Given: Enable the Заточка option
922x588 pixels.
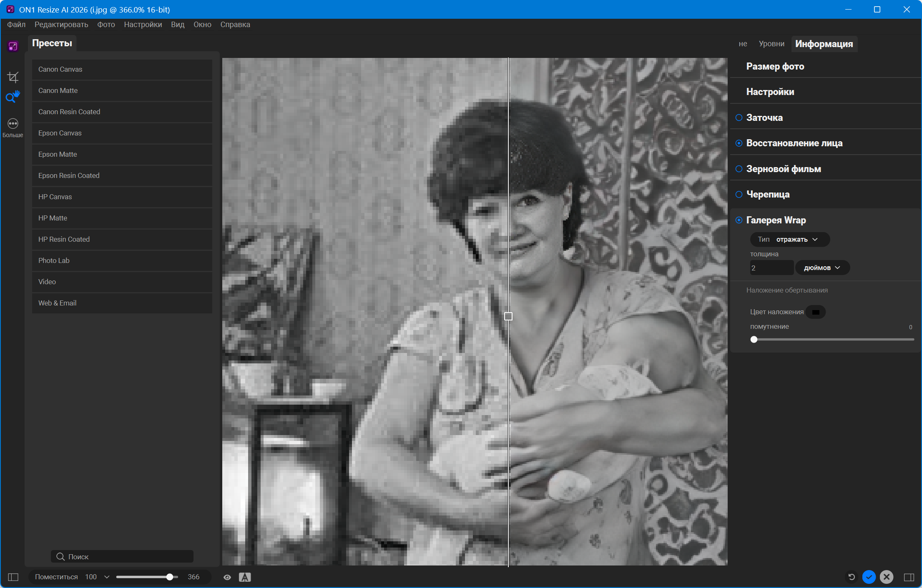Looking at the screenshot, I should 739,118.
